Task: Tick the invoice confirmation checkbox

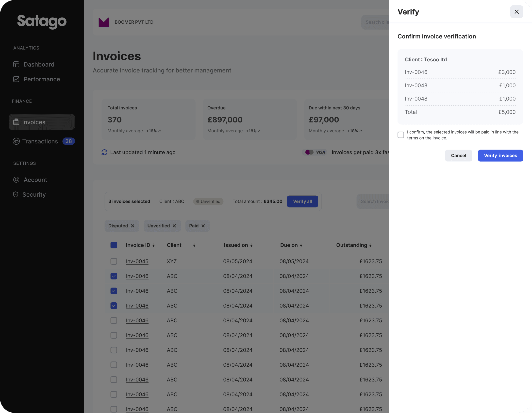Action: pos(401,135)
